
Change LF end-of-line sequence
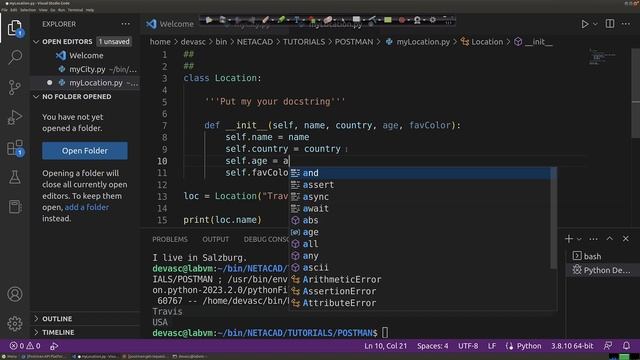coord(492,346)
